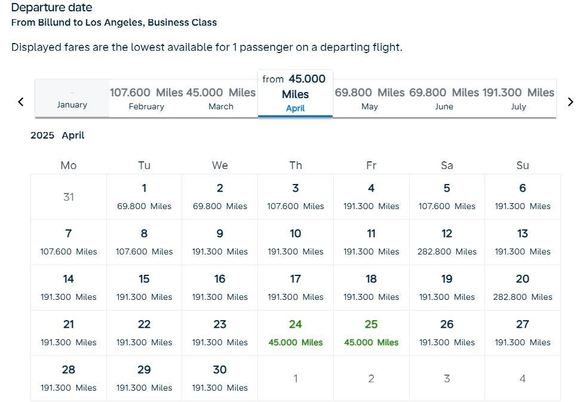
Task: Select April 30 at 191.300 Miles
Action: (220, 378)
